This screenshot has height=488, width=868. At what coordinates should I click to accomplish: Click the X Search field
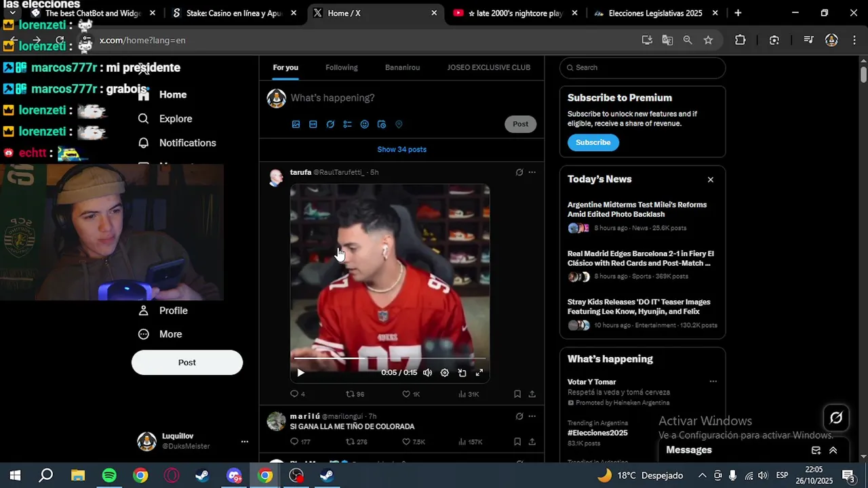(x=642, y=68)
